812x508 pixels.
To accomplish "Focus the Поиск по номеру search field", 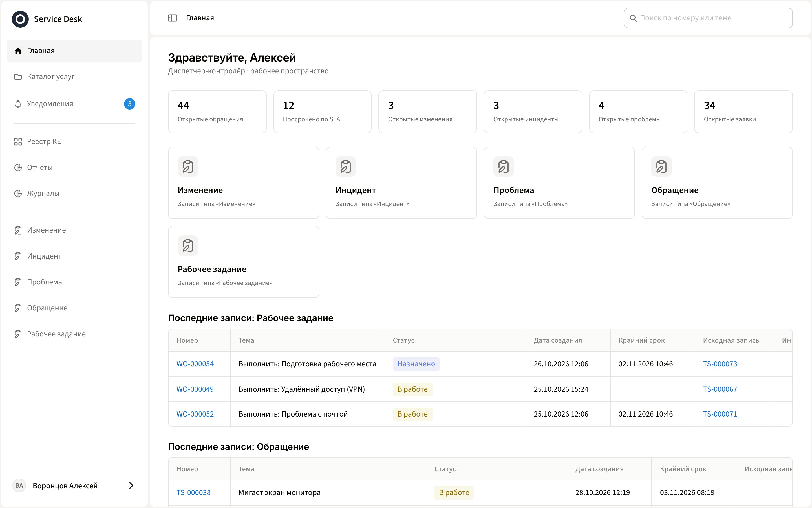I will [x=708, y=18].
